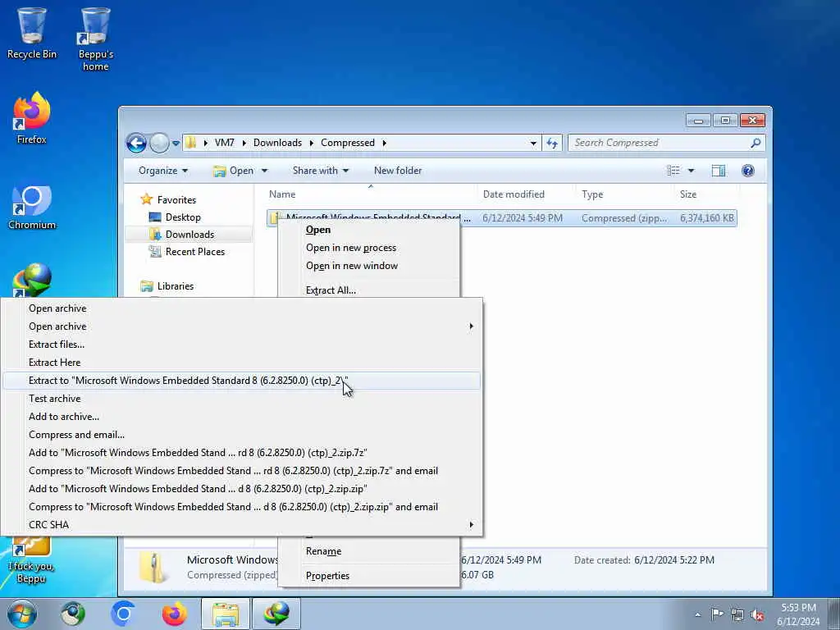
Task: Click Compressed in the address breadcrumb
Action: pos(348,143)
